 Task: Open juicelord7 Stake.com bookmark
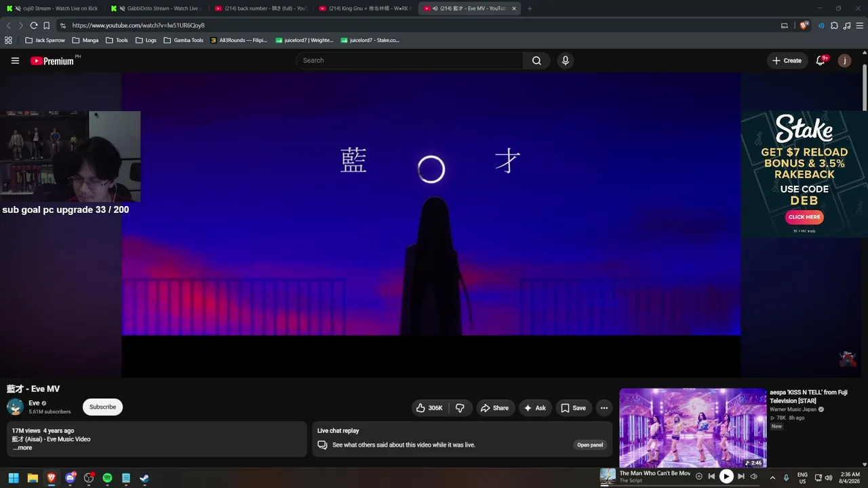[370, 40]
